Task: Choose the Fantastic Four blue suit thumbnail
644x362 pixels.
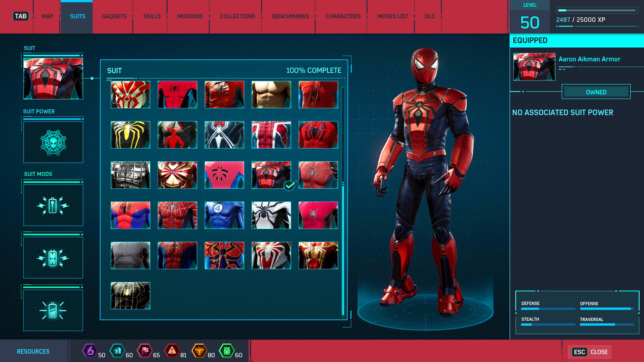Action: 224,215
